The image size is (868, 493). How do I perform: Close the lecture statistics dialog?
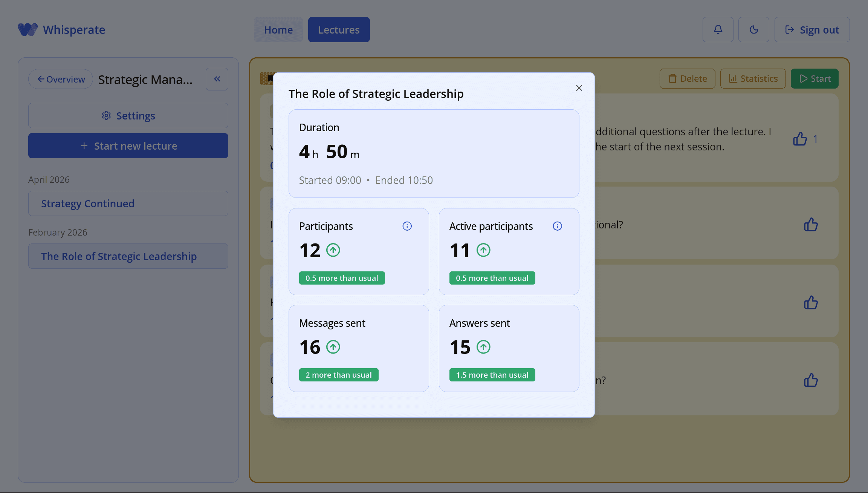(579, 88)
